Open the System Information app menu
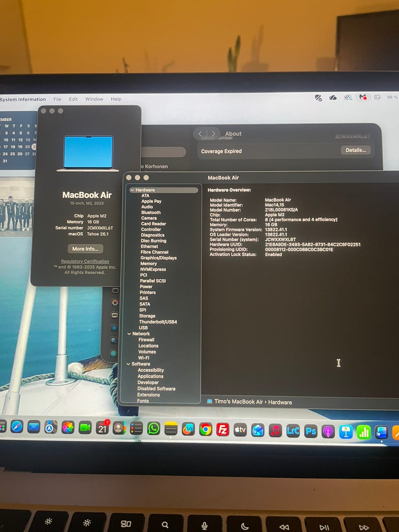Viewport: 399px width, 532px height. pos(23,99)
